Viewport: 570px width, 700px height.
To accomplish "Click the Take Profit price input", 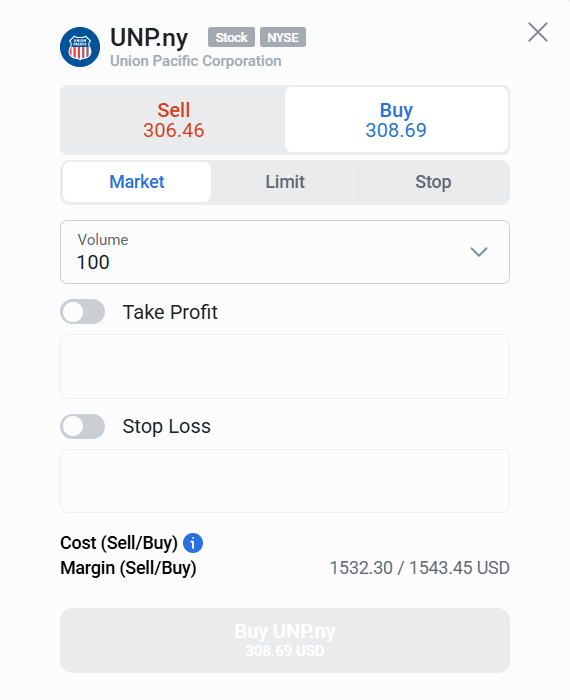I will click(x=285, y=367).
